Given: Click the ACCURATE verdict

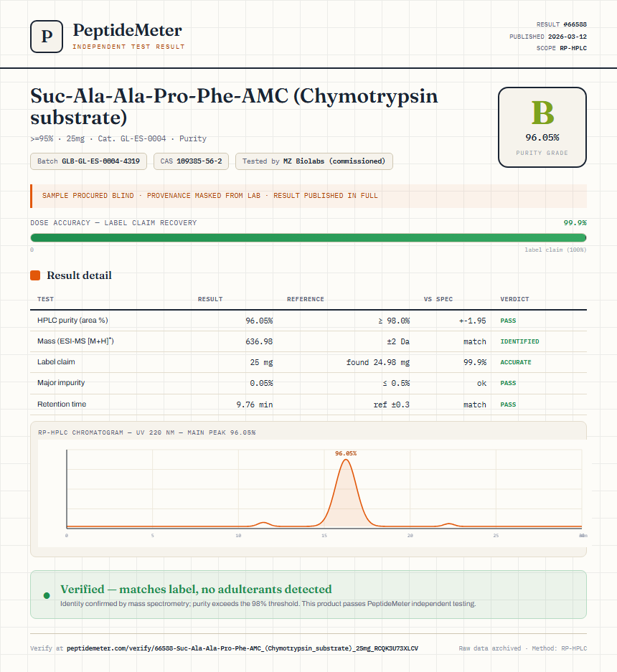Looking at the screenshot, I should (x=516, y=362).
